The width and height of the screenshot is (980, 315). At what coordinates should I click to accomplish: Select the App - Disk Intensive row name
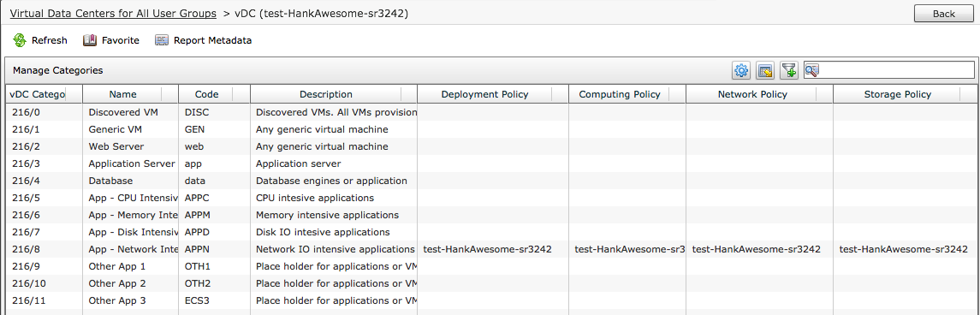[x=134, y=232]
